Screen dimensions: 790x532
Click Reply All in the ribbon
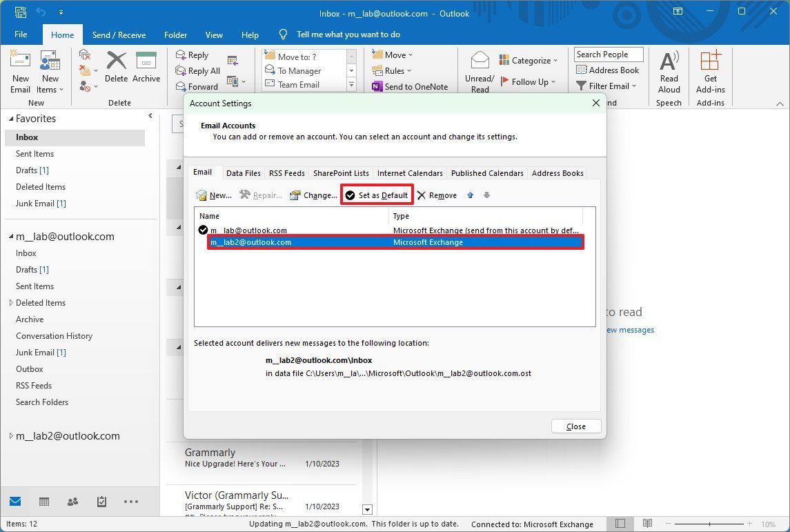tap(197, 70)
